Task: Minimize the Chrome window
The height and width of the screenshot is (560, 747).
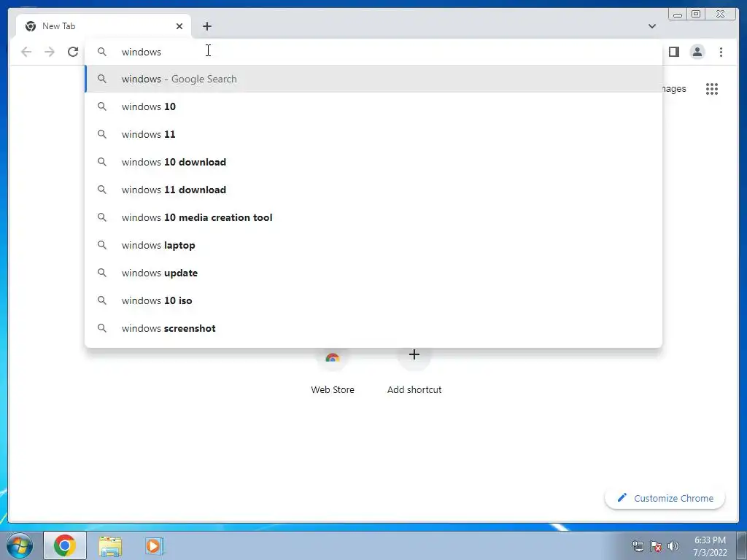Action: 678,15
